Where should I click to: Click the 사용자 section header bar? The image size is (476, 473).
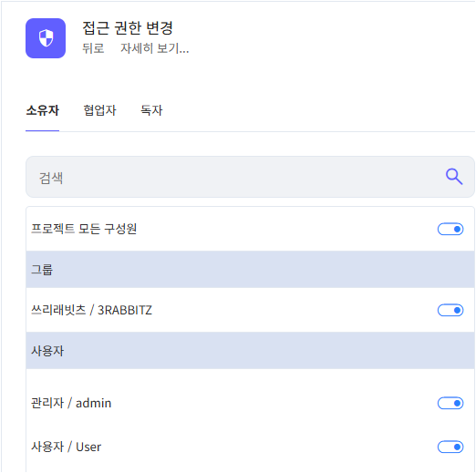click(x=250, y=351)
